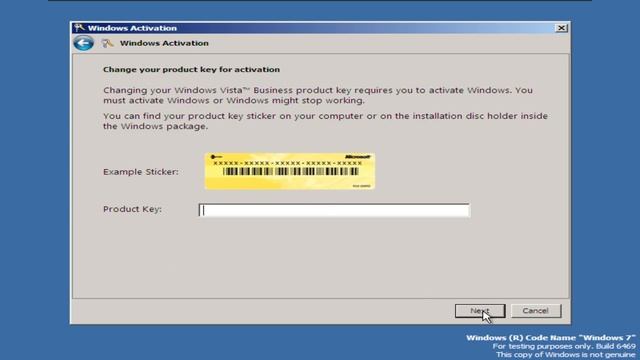Click the 'Example Sticker:' label
This screenshot has width=640, height=360.
point(141,172)
